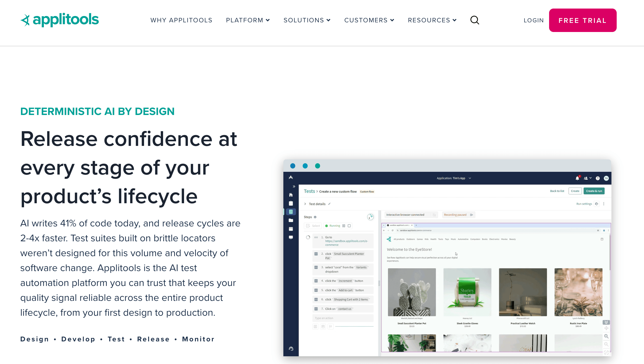
Task: Open the TH user avatar
Action: point(606,178)
